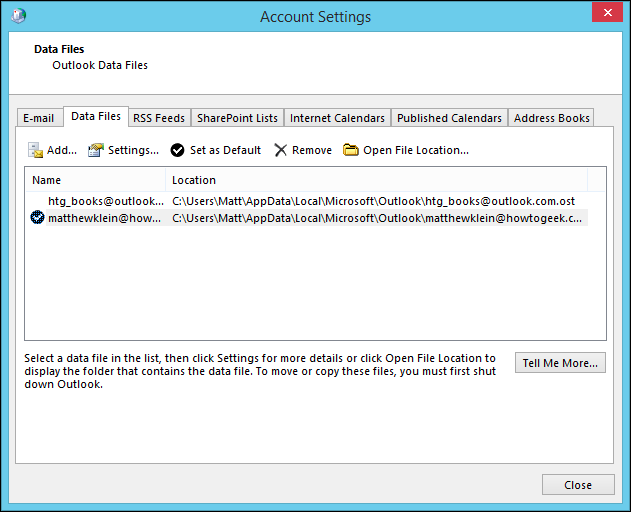The height and width of the screenshot is (512, 631).
Task: Click the Close button at bottom
Action: pos(578,485)
